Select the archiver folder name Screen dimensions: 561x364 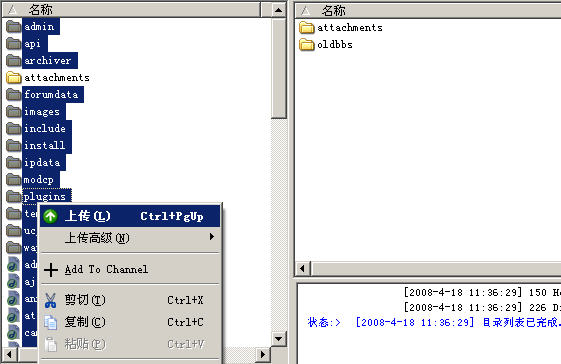[x=48, y=60]
